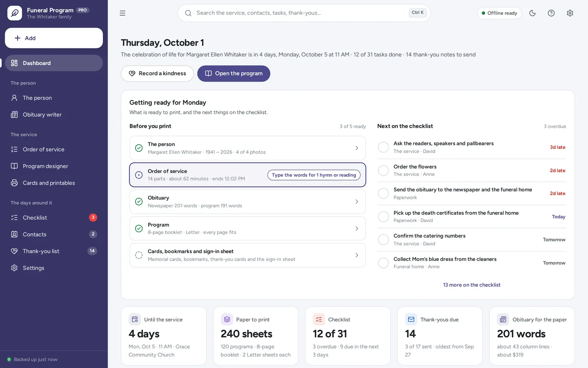This screenshot has width=588, height=368.
Task: Click the Paper to print layers icon
Action: [227, 319]
